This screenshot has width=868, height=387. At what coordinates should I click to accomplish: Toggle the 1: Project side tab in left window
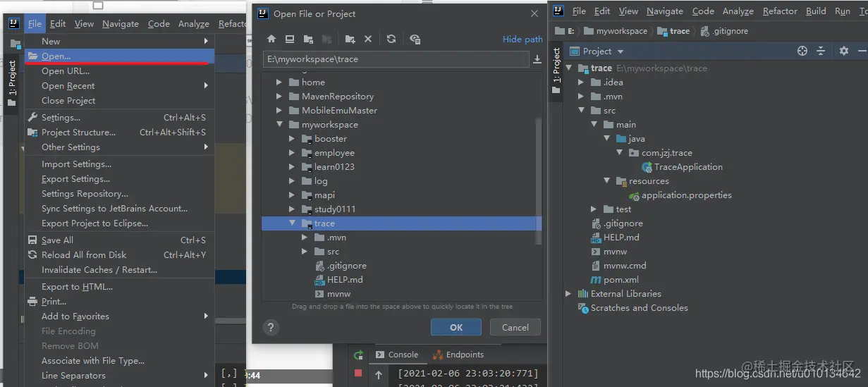(11, 83)
